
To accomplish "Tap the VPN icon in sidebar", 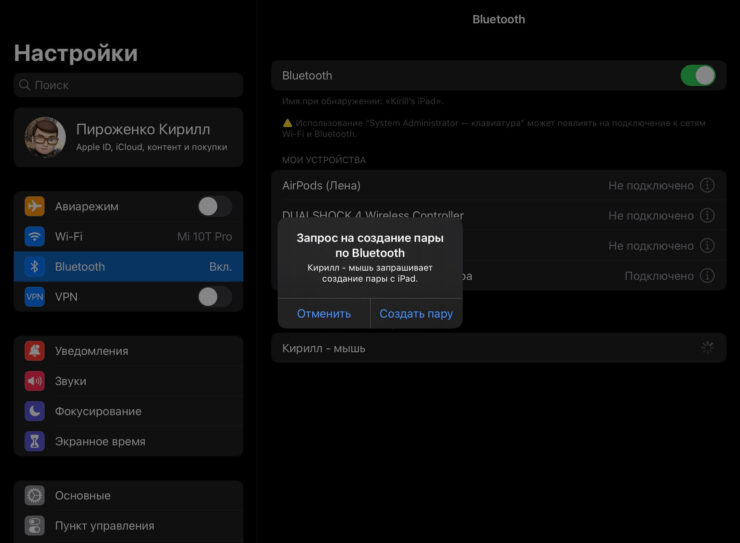I will click(35, 297).
